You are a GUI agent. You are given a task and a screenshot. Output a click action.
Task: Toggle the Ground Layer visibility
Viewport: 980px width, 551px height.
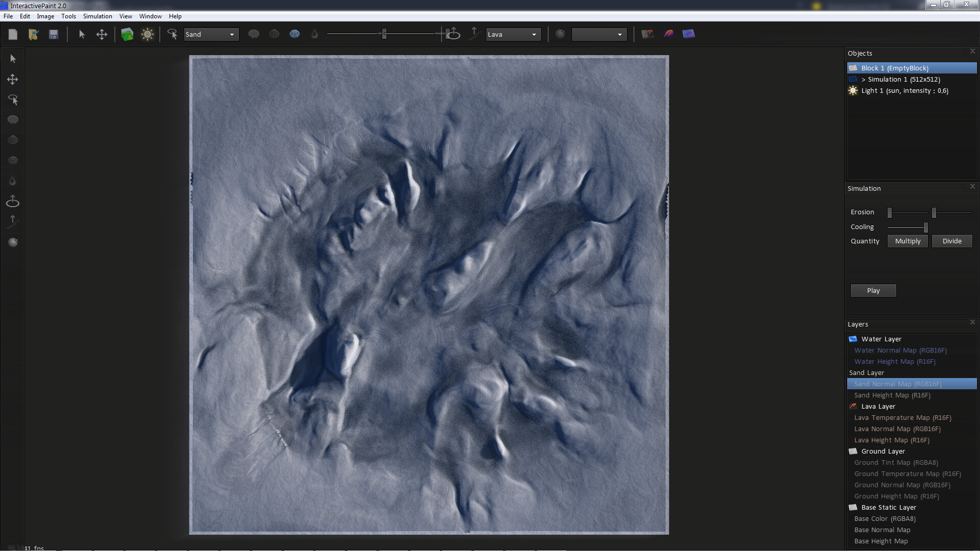pos(852,451)
